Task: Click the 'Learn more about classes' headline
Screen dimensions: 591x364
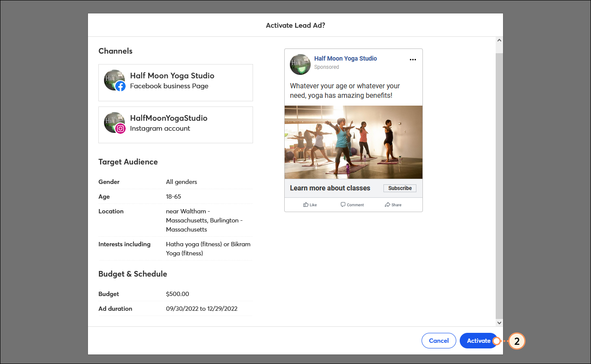Action: [330, 188]
